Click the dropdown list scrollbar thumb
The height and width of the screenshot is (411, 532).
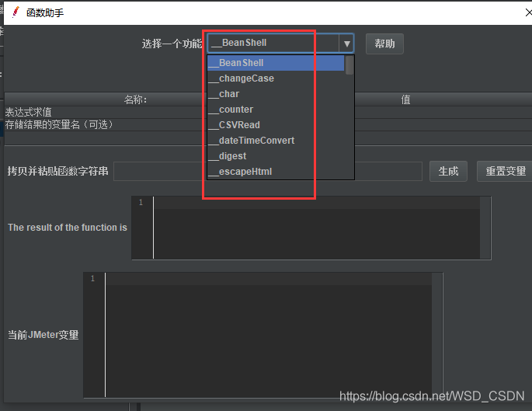tap(349, 64)
